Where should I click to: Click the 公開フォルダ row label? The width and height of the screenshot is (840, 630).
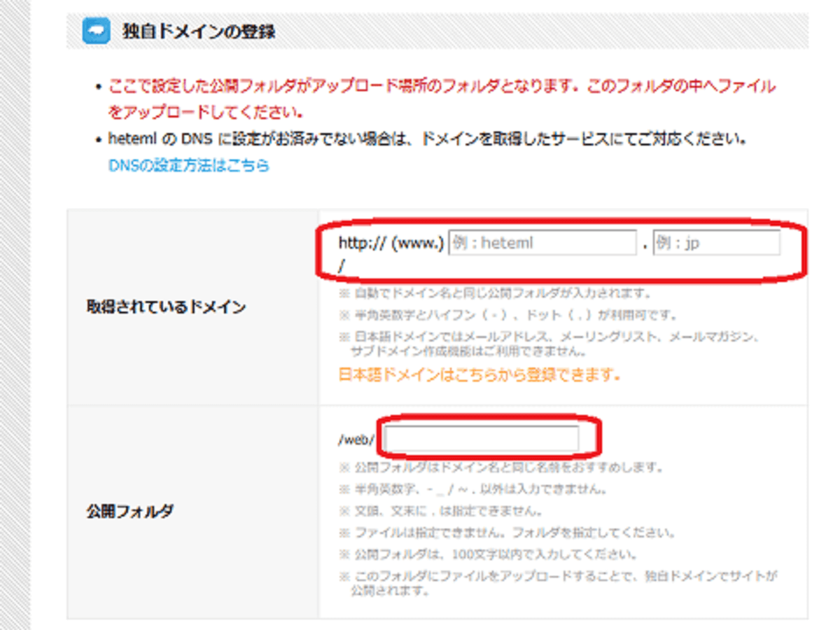[129, 511]
